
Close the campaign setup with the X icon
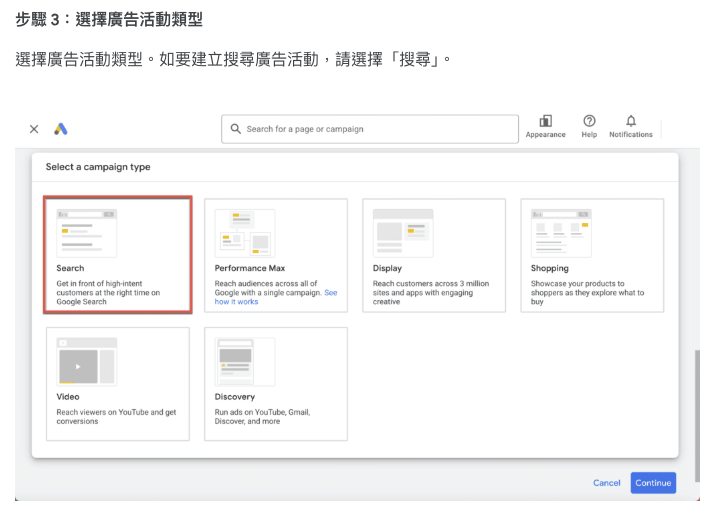[34, 129]
